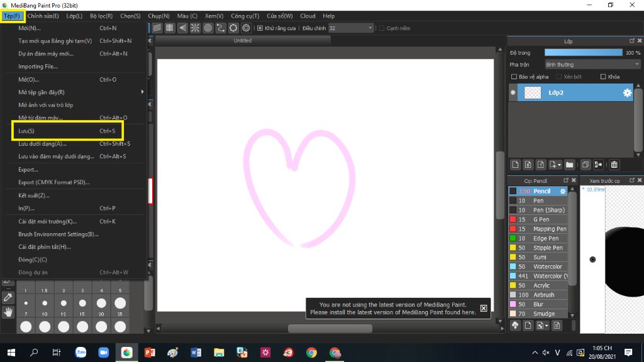Open Windows Start menu
This screenshot has width=644, height=362.
tap(11, 353)
